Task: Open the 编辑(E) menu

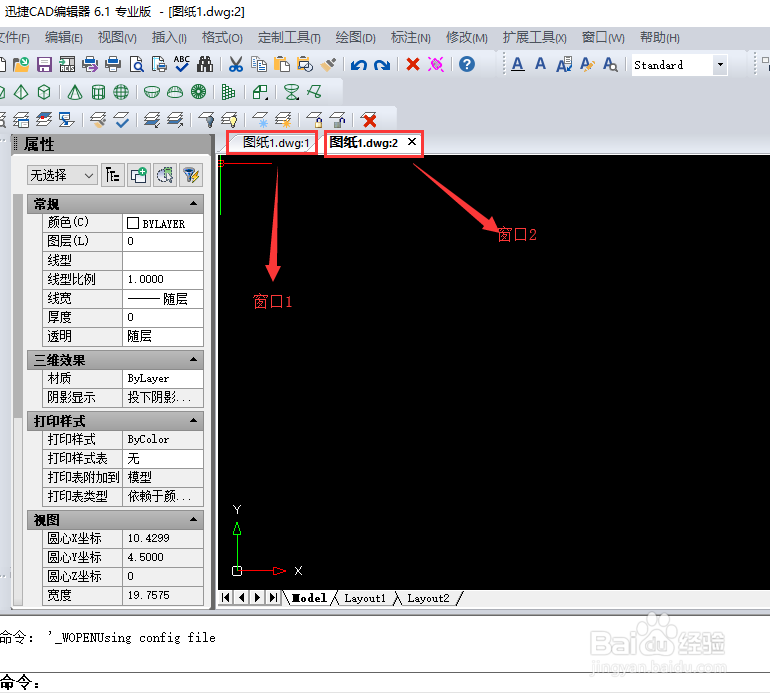Action: [64, 38]
